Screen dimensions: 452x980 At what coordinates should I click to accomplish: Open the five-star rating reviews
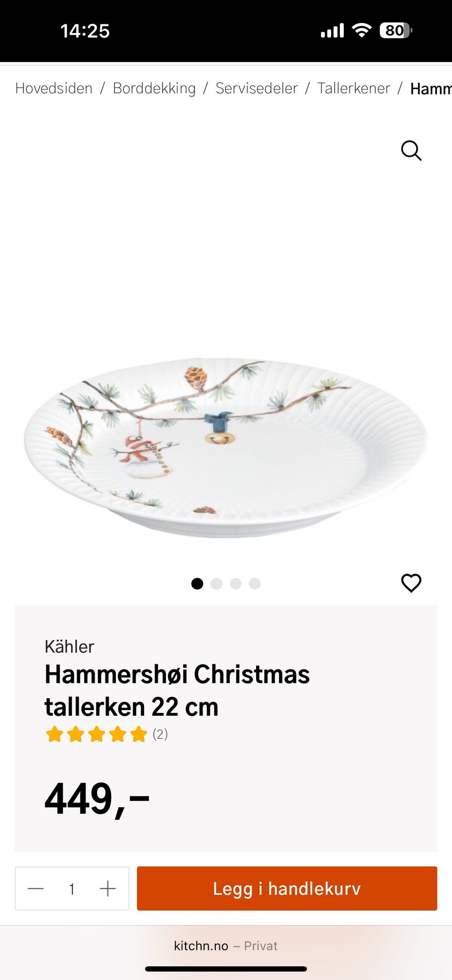tap(97, 734)
